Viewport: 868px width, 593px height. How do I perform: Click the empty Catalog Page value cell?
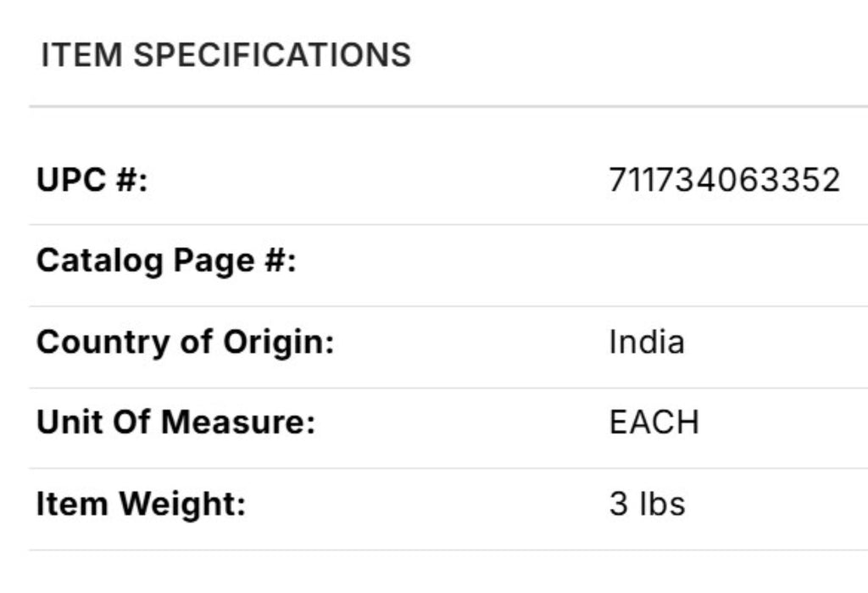pos(724,262)
